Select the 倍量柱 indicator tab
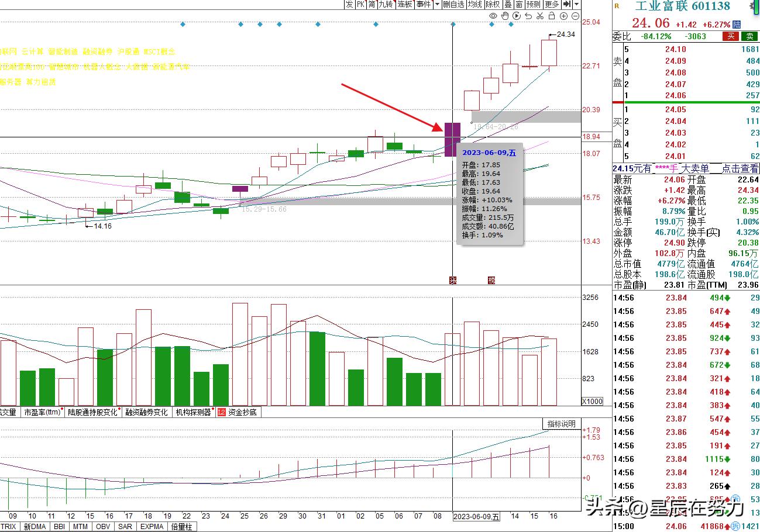The width and height of the screenshot is (760, 532). coord(182,527)
